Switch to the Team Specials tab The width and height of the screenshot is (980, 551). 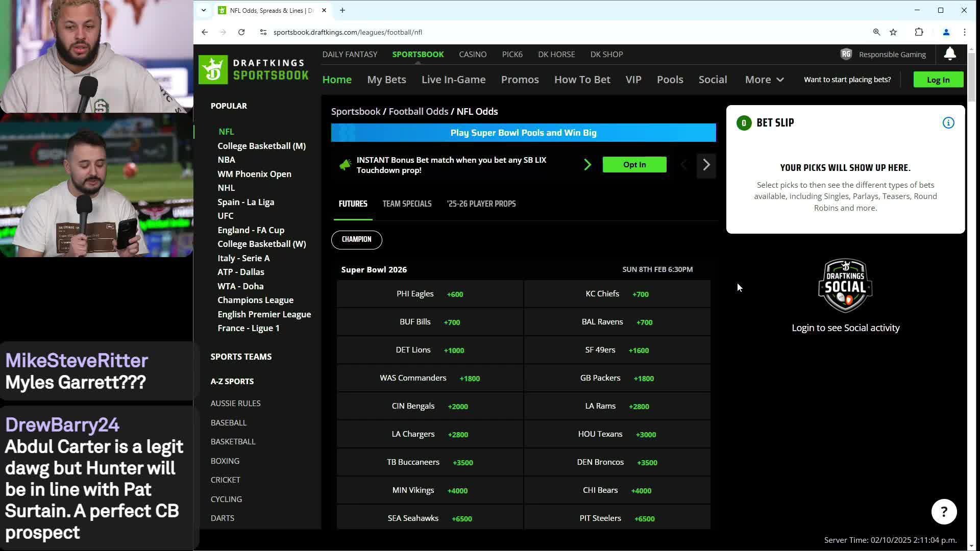point(407,204)
